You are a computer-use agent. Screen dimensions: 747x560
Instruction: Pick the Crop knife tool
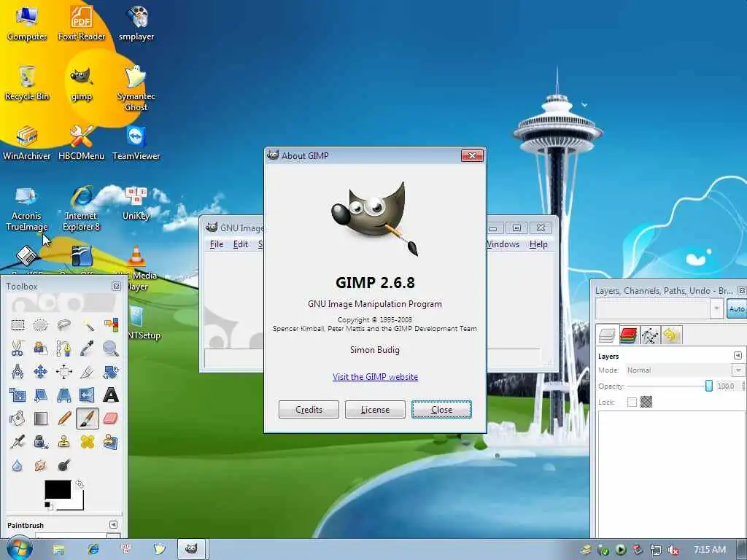click(x=88, y=371)
